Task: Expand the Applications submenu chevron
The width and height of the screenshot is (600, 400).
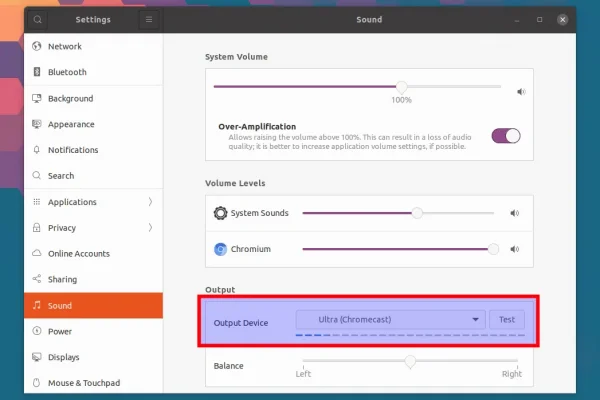Action: 150,202
